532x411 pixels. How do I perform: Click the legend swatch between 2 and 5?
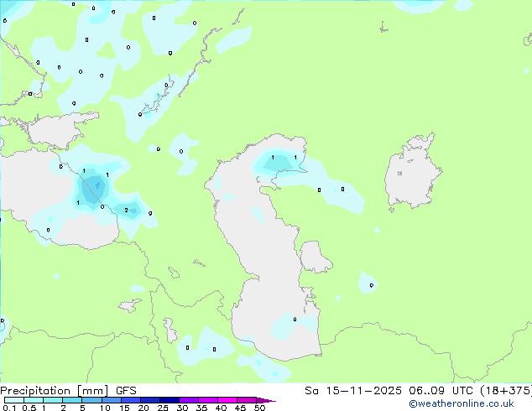[72, 400]
